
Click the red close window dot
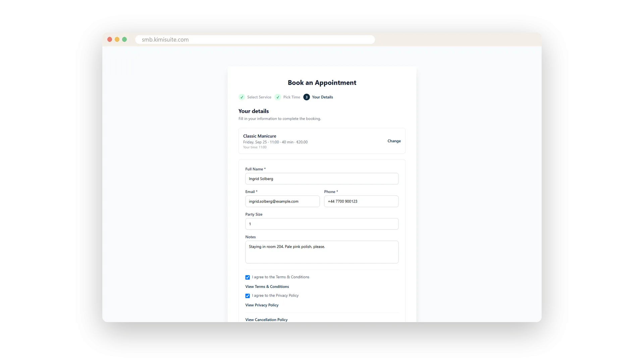pos(110,40)
